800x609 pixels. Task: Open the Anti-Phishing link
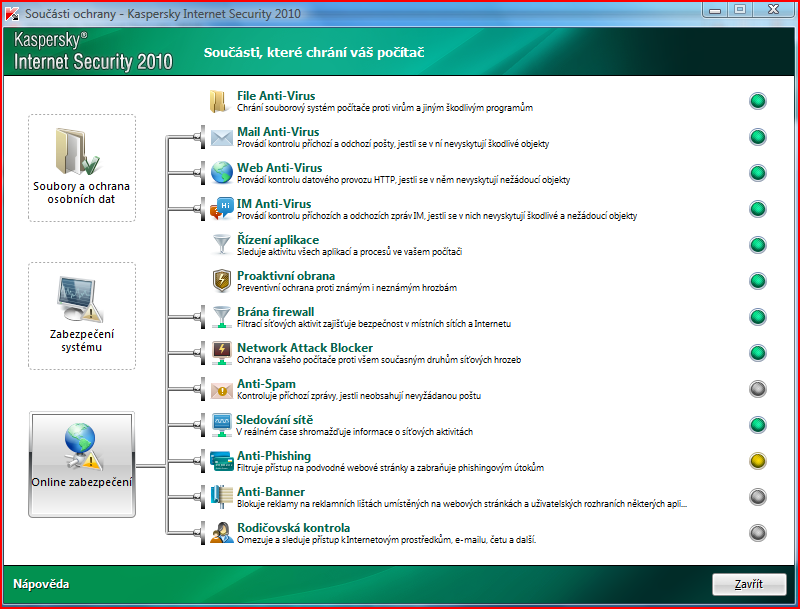274,455
